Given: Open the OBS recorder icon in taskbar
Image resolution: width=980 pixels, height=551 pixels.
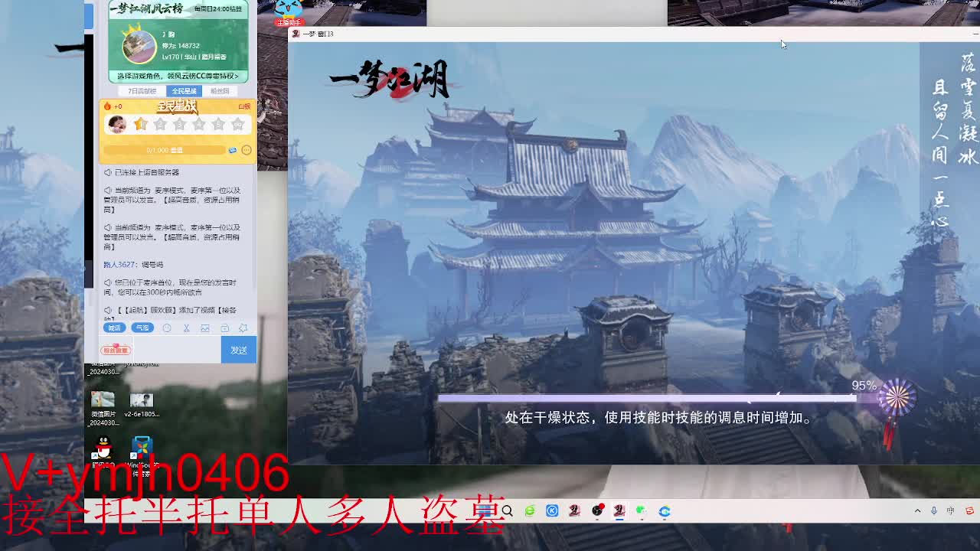Looking at the screenshot, I should pos(597,511).
